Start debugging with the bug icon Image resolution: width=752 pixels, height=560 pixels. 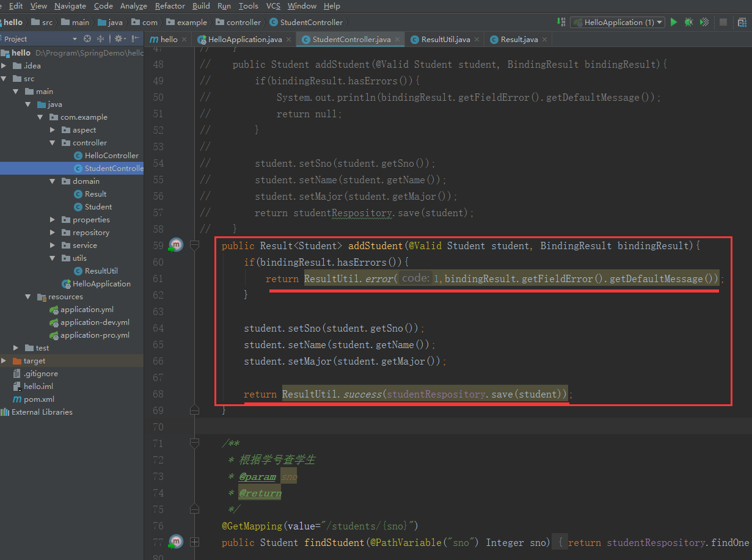point(689,22)
